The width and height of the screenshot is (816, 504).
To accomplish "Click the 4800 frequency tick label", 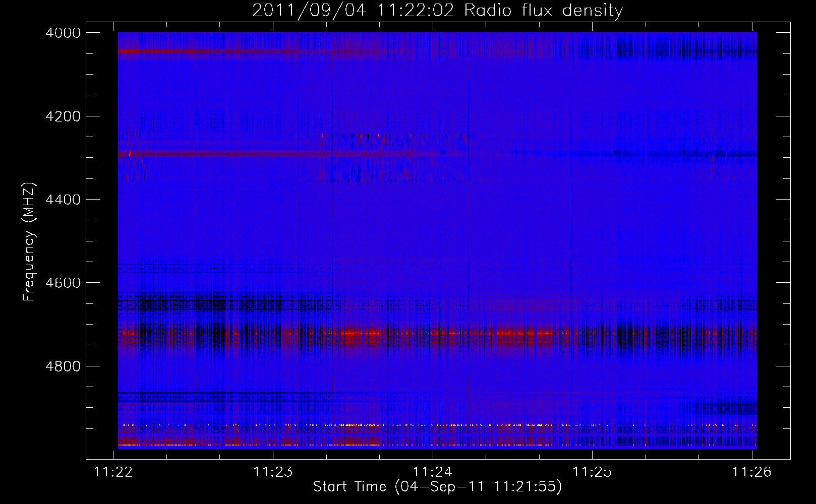I will (x=63, y=366).
